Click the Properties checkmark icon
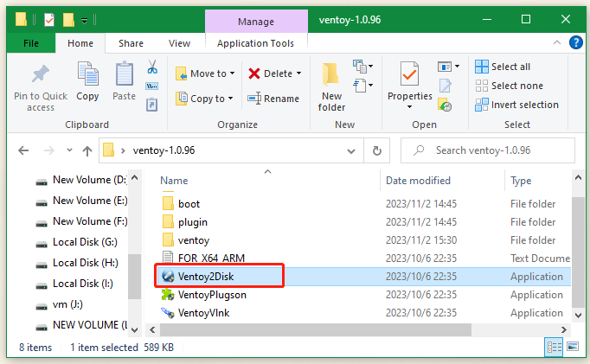 tap(409, 73)
